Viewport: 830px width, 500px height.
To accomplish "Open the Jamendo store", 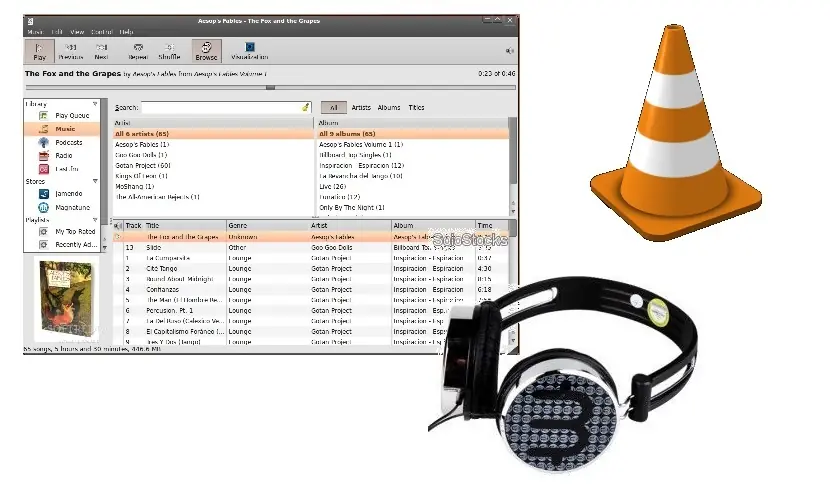I will tap(62, 194).
